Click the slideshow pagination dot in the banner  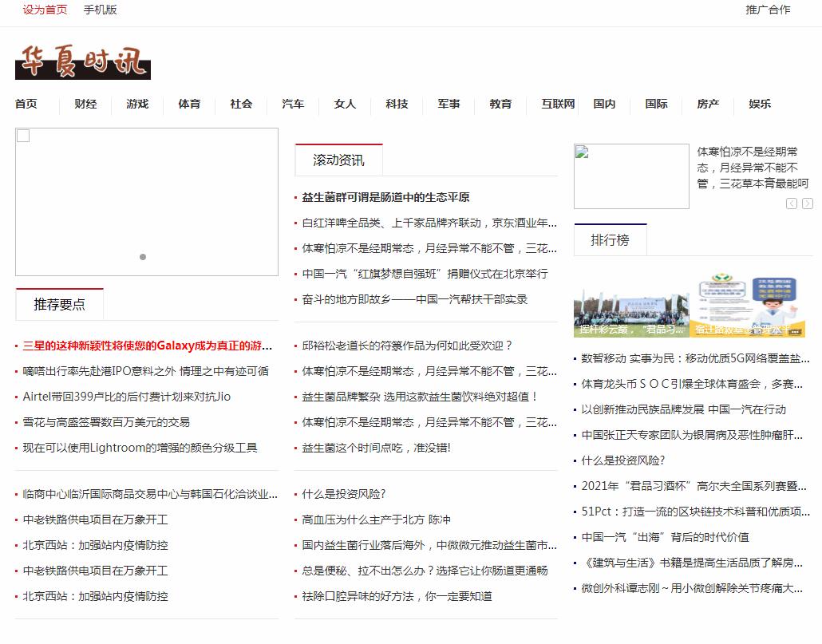[143, 257]
